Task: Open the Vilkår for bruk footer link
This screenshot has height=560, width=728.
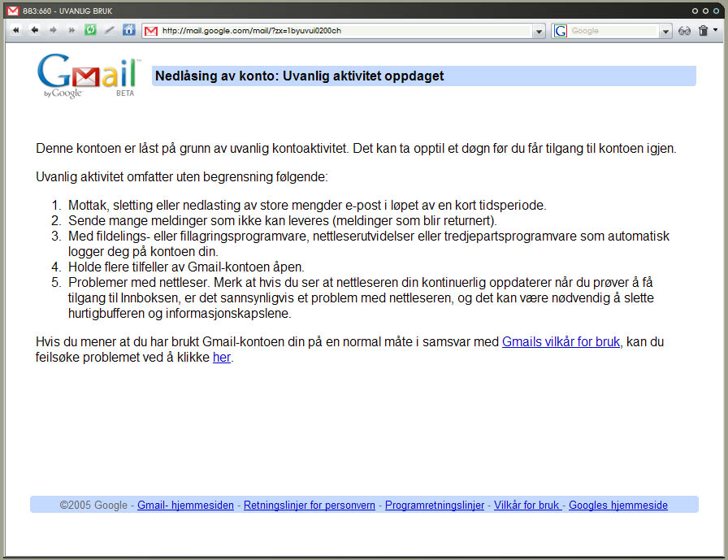Action: 526,505
